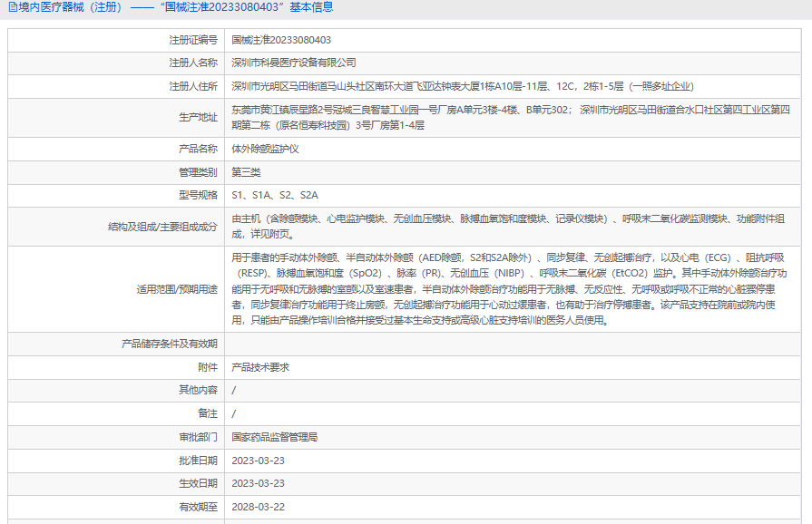
Task: Click production address text starting 东莞市黄江镇
Action: pos(511,118)
